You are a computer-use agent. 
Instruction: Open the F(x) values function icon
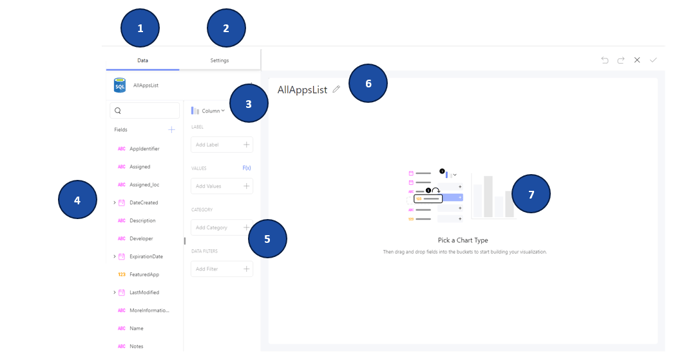coord(247,168)
